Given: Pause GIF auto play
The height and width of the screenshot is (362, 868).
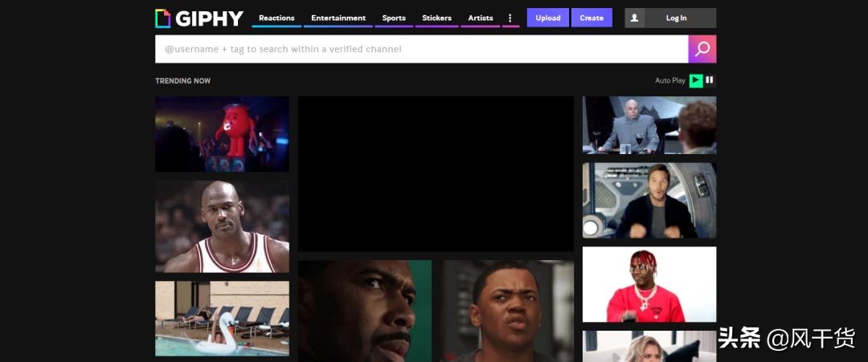Looking at the screenshot, I should [x=710, y=80].
